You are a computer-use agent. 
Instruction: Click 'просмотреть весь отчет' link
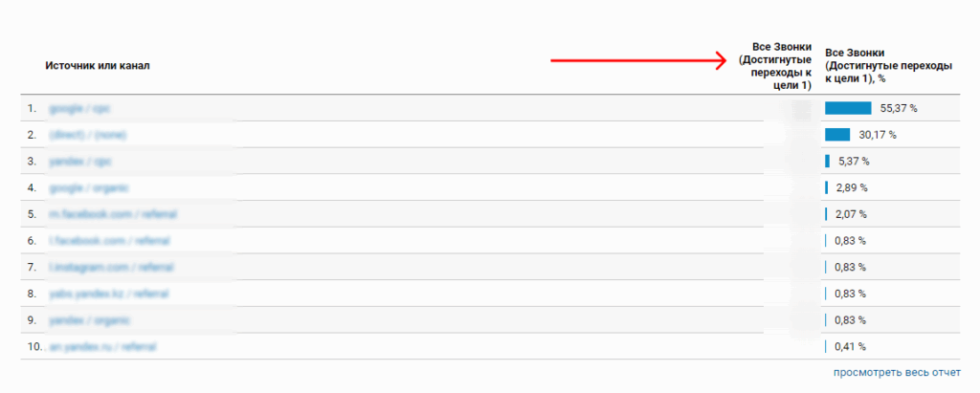[896, 372]
